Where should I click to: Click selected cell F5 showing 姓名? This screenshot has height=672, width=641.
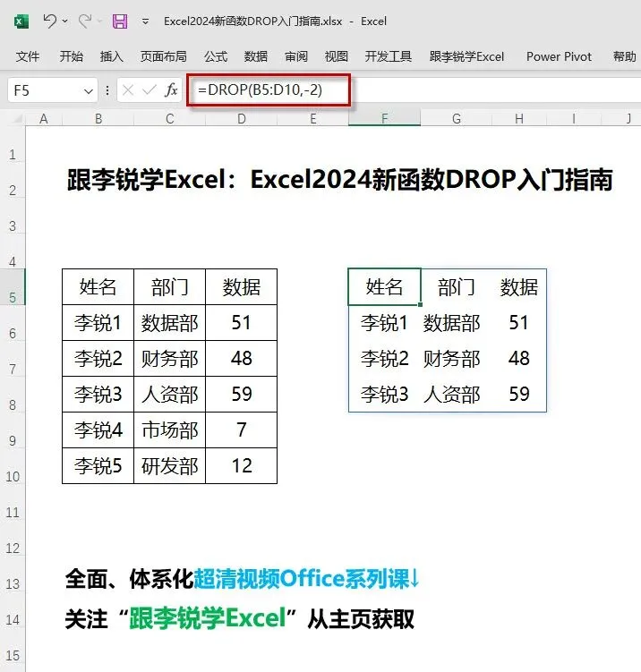coord(385,286)
